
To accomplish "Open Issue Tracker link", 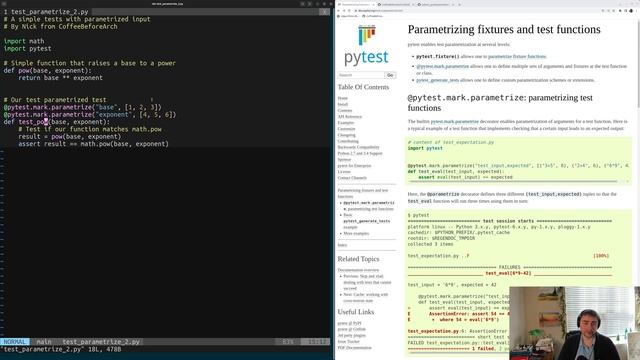I will 349,341.
